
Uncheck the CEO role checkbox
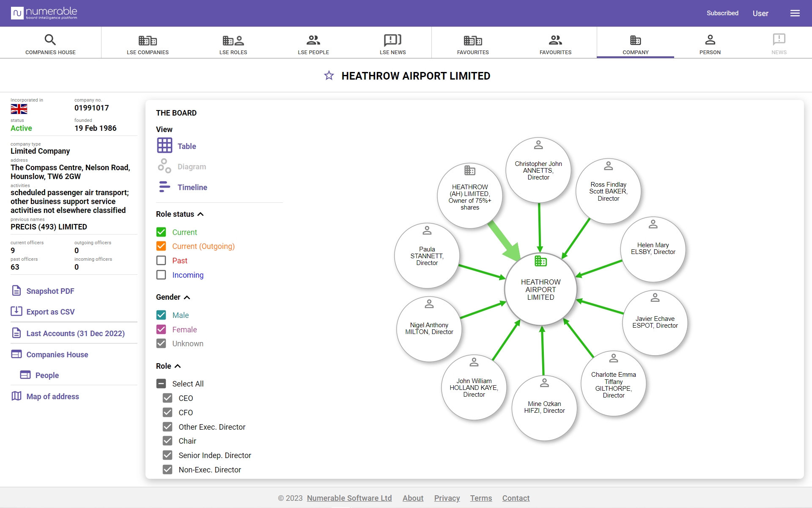(x=167, y=398)
